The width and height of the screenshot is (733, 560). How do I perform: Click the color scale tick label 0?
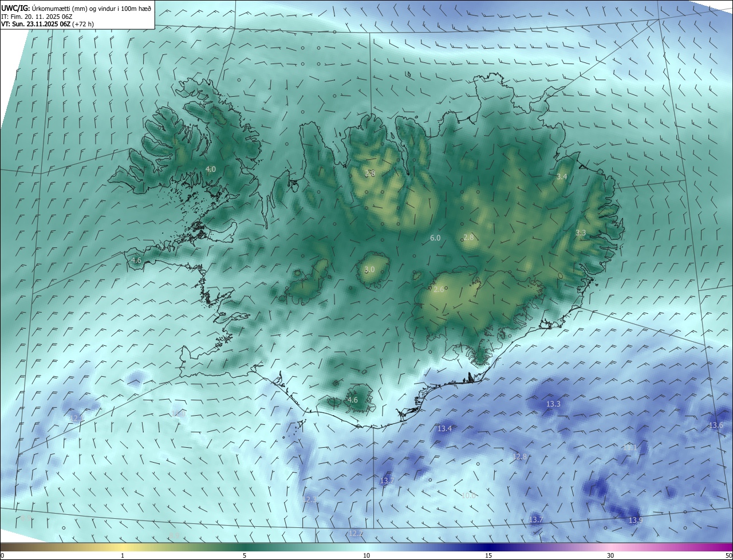tap(2, 555)
